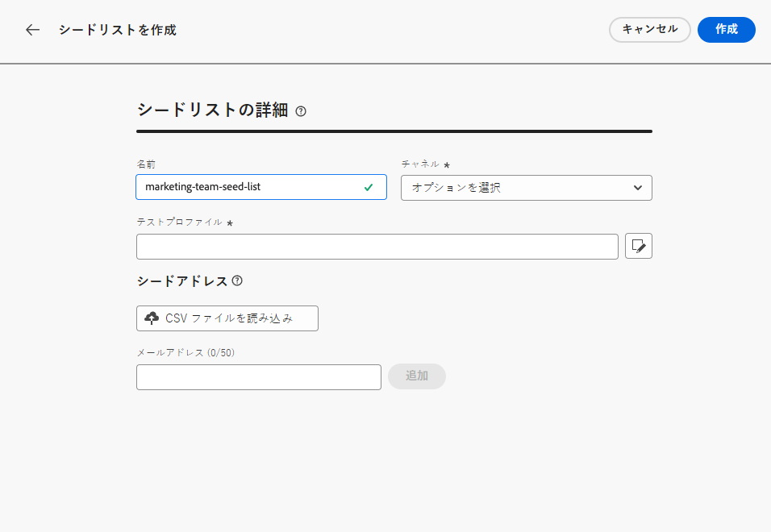Screen dimensions: 771x532
Task: Click the テストプロファイル field label
Action: (179, 222)
